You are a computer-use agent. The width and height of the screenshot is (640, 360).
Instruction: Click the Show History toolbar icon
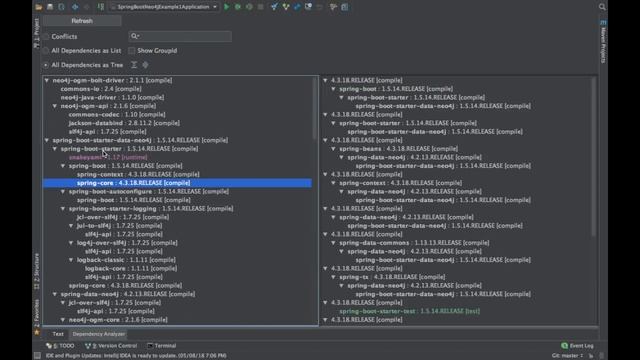coord(309,7)
